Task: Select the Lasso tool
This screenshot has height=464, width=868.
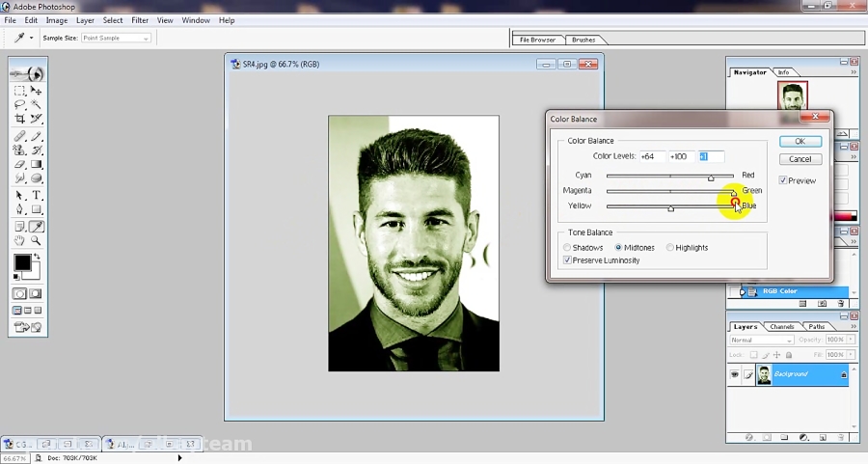Action: pyautogui.click(x=20, y=104)
